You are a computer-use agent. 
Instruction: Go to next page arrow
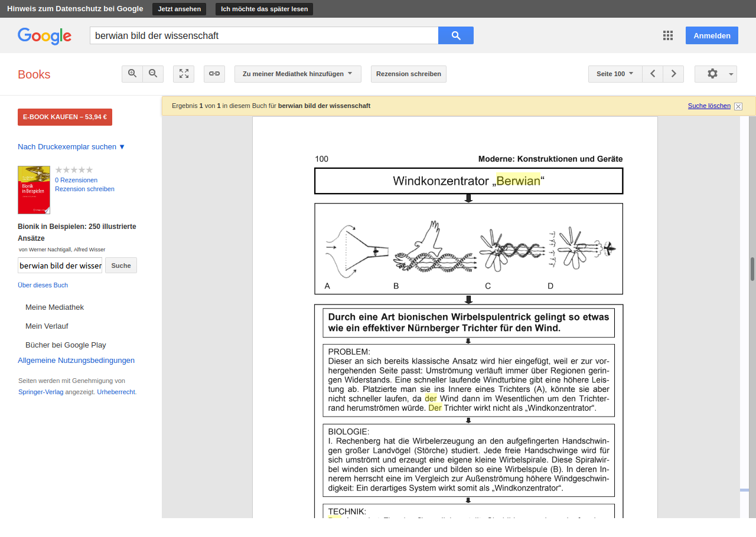point(673,74)
